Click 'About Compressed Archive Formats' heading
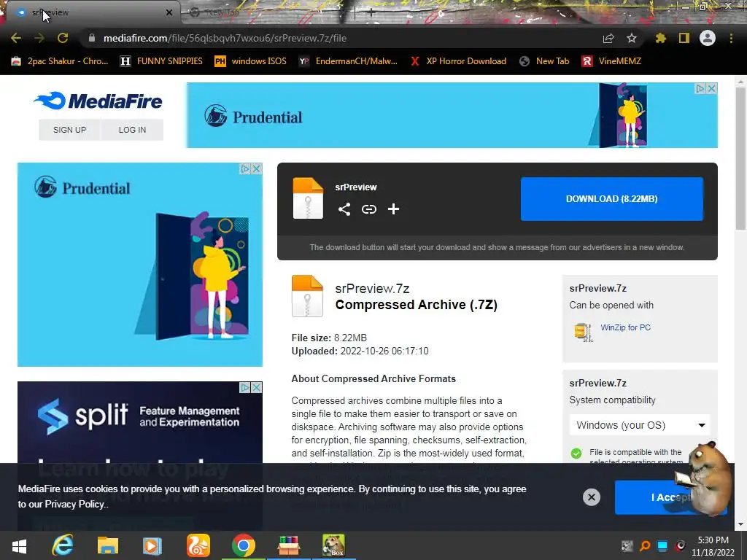 coord(373,378)
